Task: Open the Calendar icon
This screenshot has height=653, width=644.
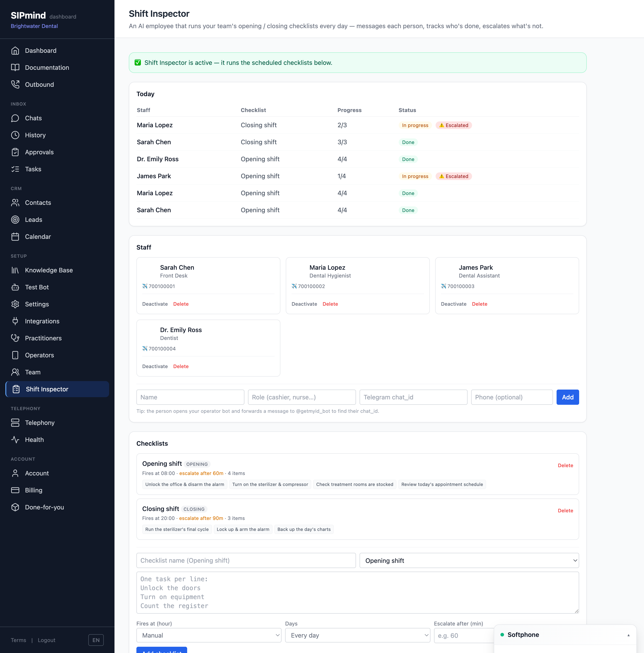Action: pyautogui.click(x=15, y=237)
